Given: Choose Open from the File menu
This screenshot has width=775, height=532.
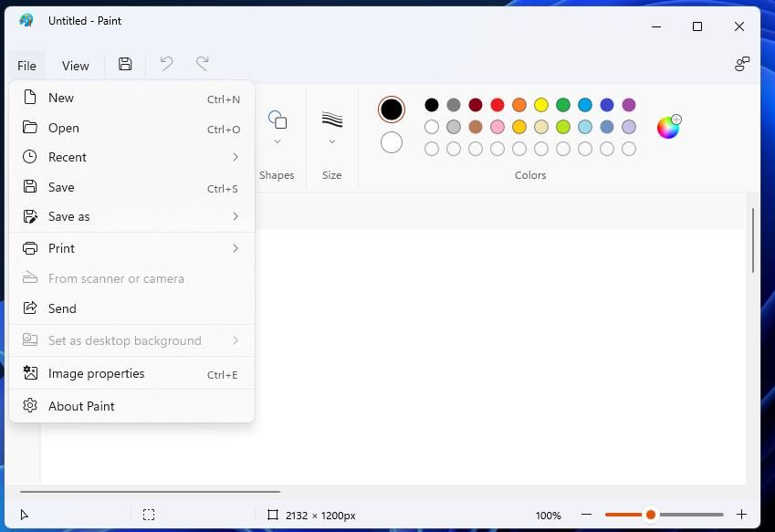Looking at the screenshot, I should point(132,128).
